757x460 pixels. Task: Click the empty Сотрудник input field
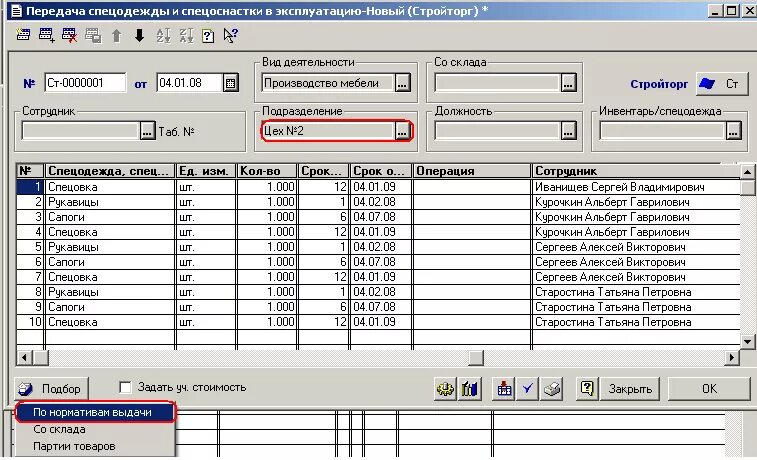pyautogui.click(x=81, y=131)
